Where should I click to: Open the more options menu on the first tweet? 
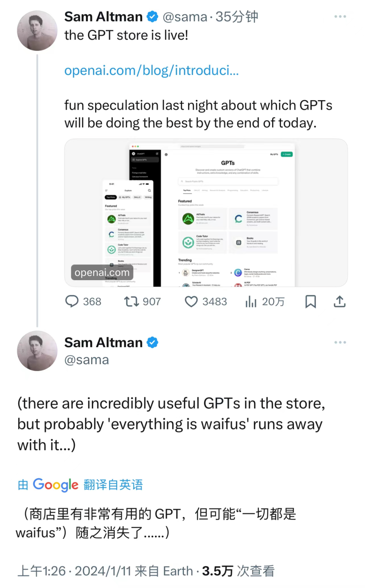coord(340,16)
